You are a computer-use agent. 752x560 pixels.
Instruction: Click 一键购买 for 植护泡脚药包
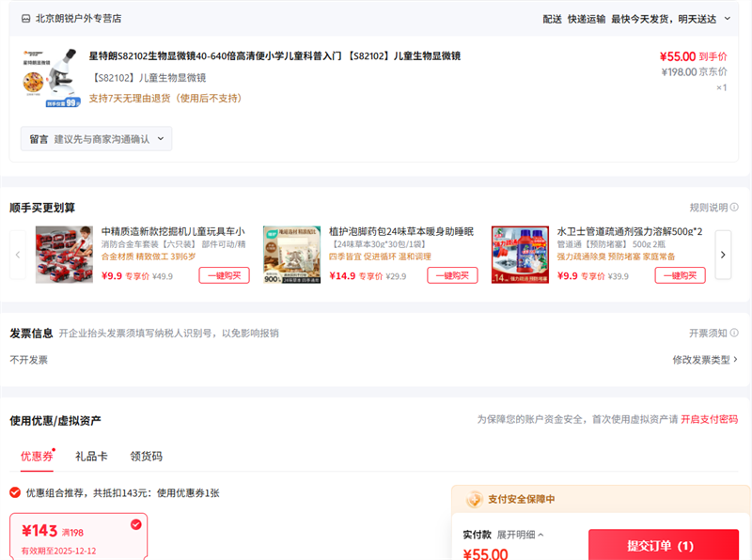(x=452, y=275)
